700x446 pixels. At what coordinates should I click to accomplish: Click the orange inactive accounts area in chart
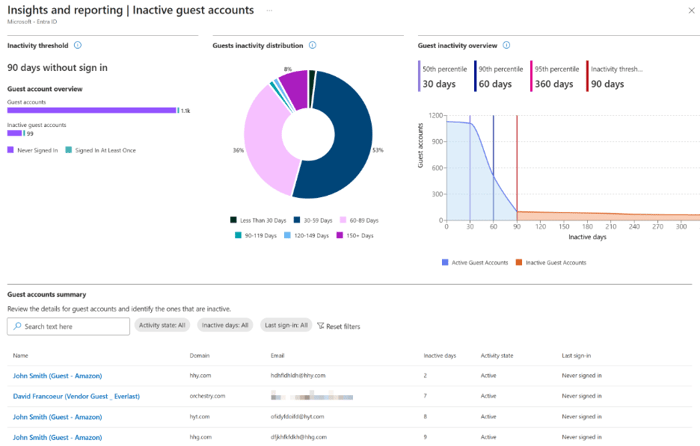[x=607, y=217]
